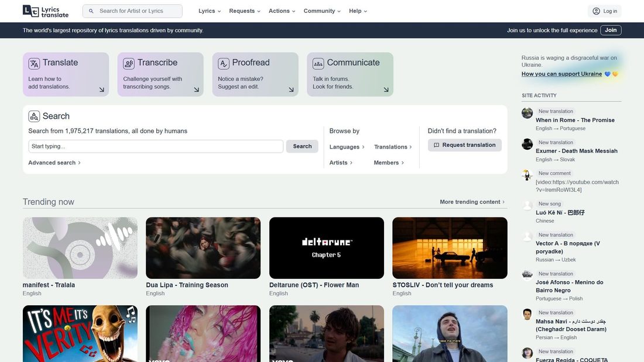The width and height of the screenshot is (644, 362).
Task: Click the Search section shapes icon
Action: click(34, 116)
